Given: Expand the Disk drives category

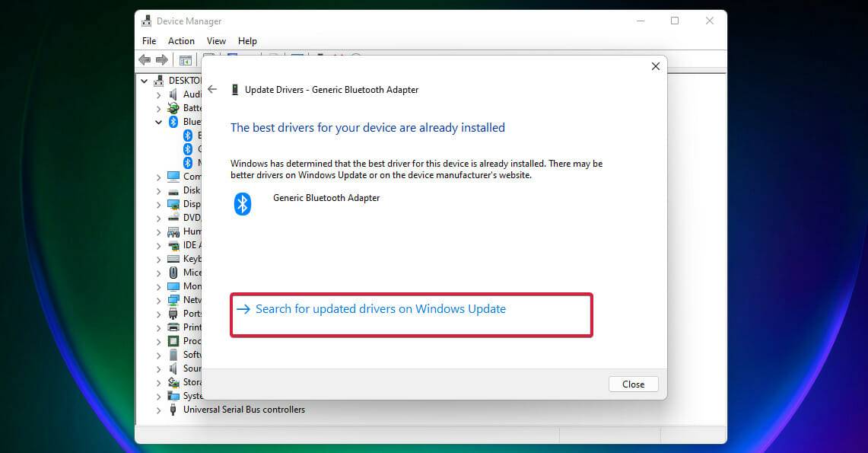Looking at the screenshot, I should pyautogui.click(x=157, y=190).
